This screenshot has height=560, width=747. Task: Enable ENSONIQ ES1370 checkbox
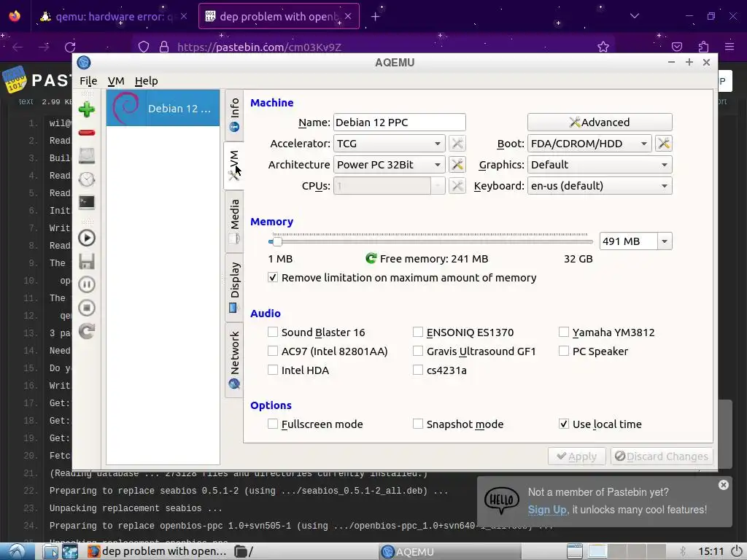point(418,332)
